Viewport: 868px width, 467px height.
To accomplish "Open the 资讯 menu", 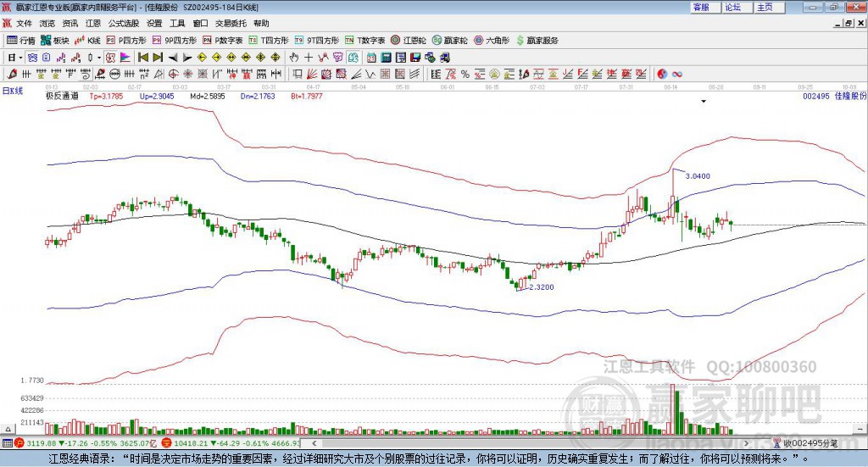I will 70,23.
